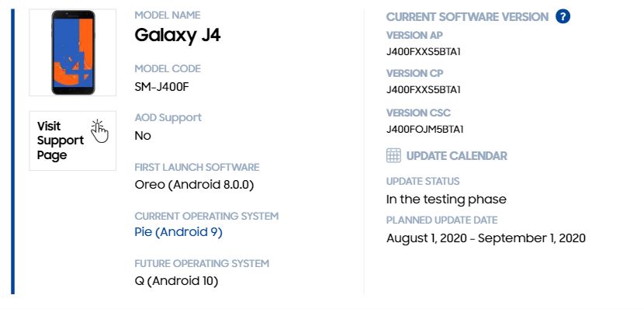
Task: Select the Version AP value J400FXXS5BTA1
Action: [x=424, y=52]
